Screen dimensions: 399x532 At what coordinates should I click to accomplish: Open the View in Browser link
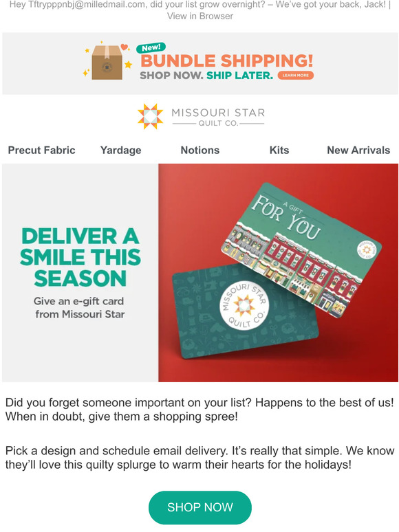(x=200, y=16)
